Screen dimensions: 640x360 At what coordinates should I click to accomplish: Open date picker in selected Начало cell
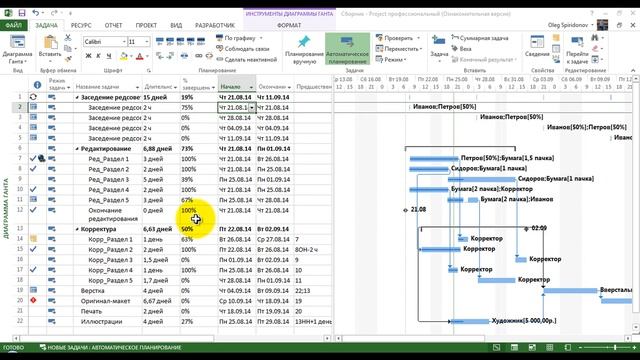click(x=252, y=108)
